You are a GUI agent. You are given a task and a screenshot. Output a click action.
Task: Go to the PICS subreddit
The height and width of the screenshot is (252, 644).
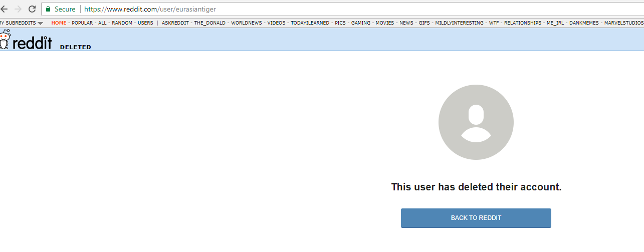click(x=340, y=23)
